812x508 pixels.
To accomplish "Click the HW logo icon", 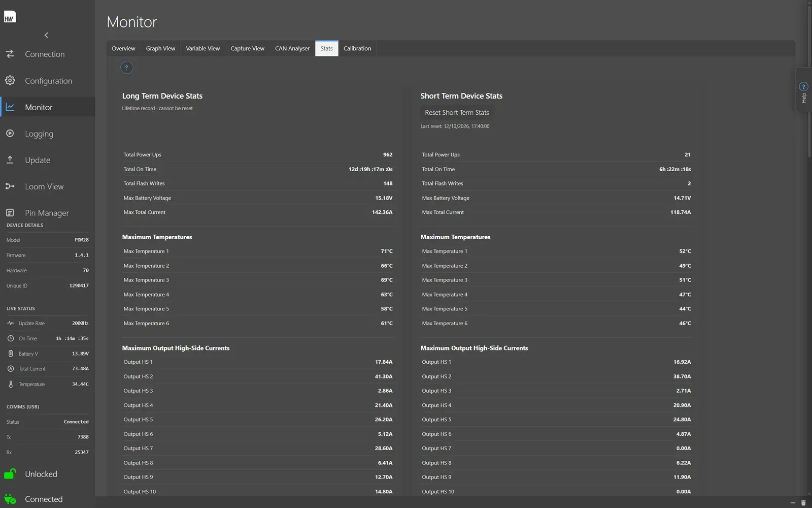I will [10, 17].
